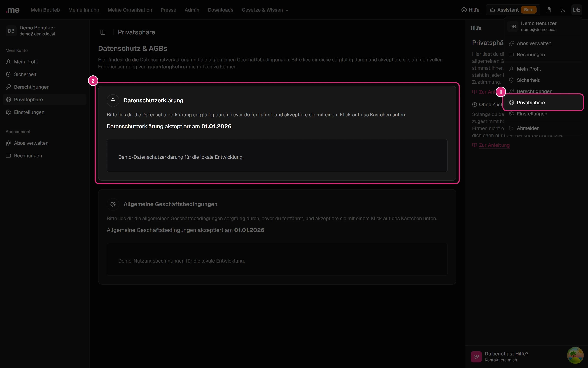Click the Demo-Nutzungsbedingungen text box
Viewport: 588px width, 368px height.
[x=277, y=260]
